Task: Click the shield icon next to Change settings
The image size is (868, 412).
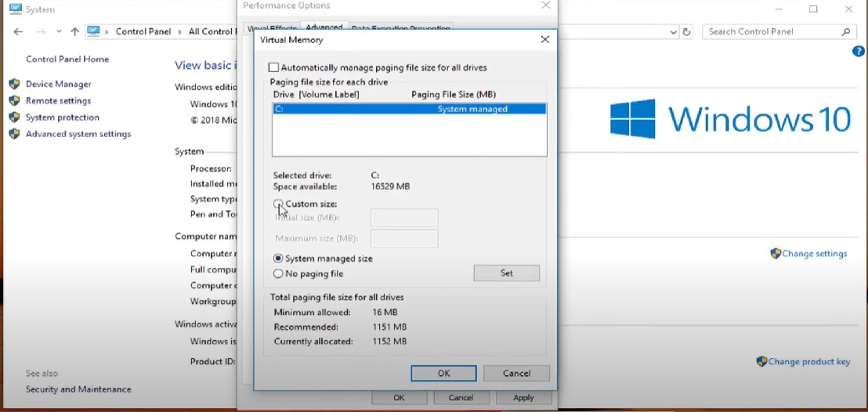Action: pos(776,254)
